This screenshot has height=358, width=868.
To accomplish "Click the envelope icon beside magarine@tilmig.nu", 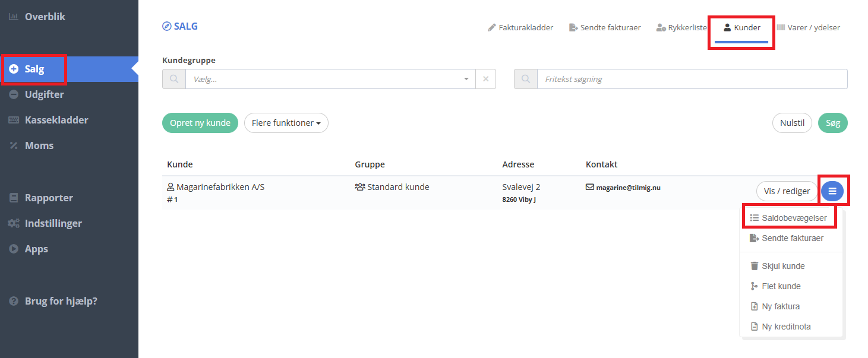I will pyautogui.click(x=590, y=187).
